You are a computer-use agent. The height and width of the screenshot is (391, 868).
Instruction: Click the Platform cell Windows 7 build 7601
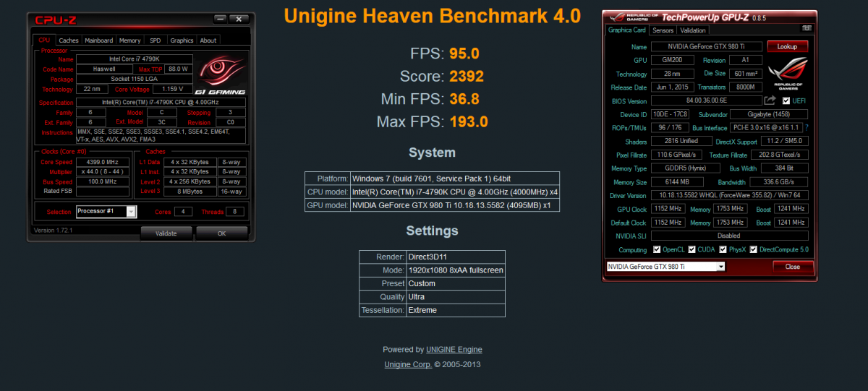(x=454, y=178)
